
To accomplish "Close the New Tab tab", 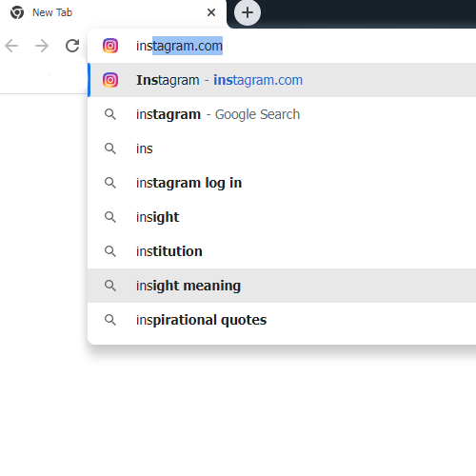I will coord(211,12).
